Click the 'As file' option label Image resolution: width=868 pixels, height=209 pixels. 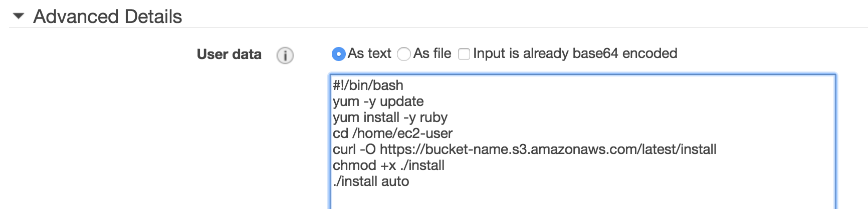[432, 53]
